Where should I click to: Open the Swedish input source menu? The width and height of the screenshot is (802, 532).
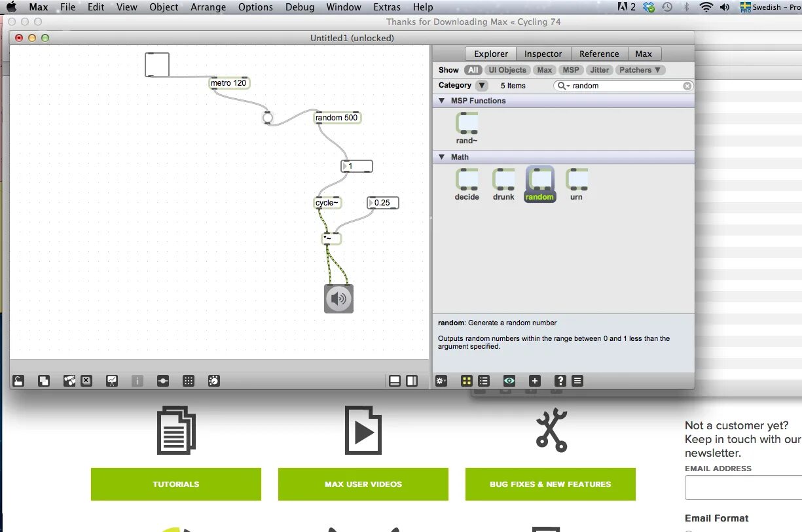coord(770,7)
